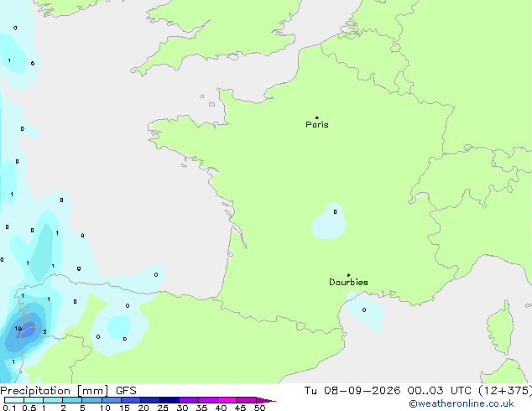Viewport: 532px width, 411px height.
Task: Click the 0 value in the Mediterranean rain patch
Action: pos(364,310)
